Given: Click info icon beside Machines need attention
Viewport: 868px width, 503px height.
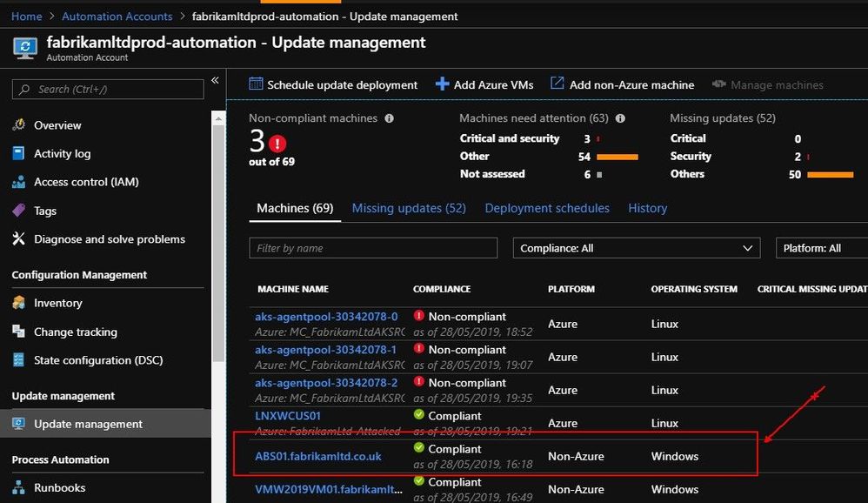Looking at the screenshot, I should click(620, 118).
